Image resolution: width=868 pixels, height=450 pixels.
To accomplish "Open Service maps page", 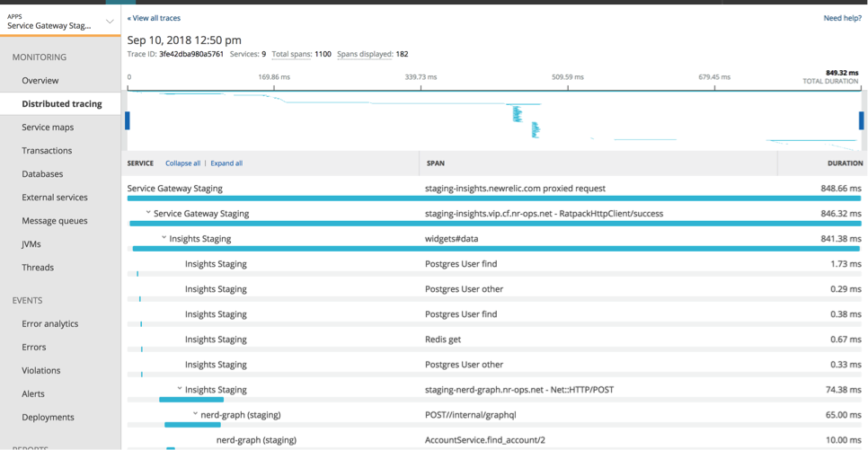I will tap(48, 127).
